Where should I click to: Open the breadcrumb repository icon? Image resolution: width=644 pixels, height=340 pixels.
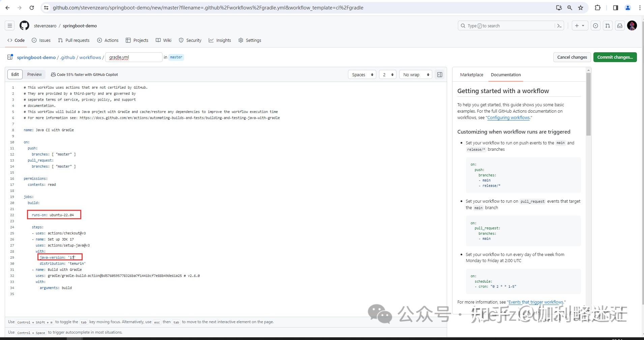10,57
